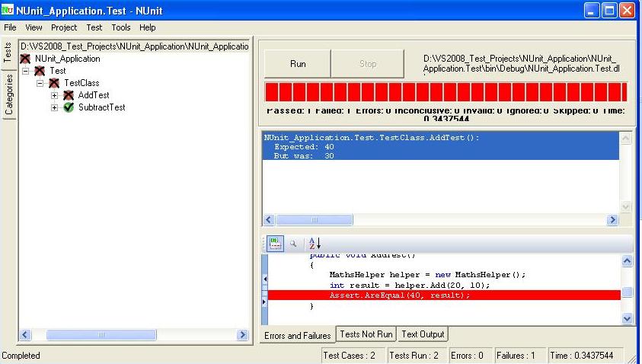642x364 pixels.
Task: Click the red test progress bar
Action: coord(446,91)
